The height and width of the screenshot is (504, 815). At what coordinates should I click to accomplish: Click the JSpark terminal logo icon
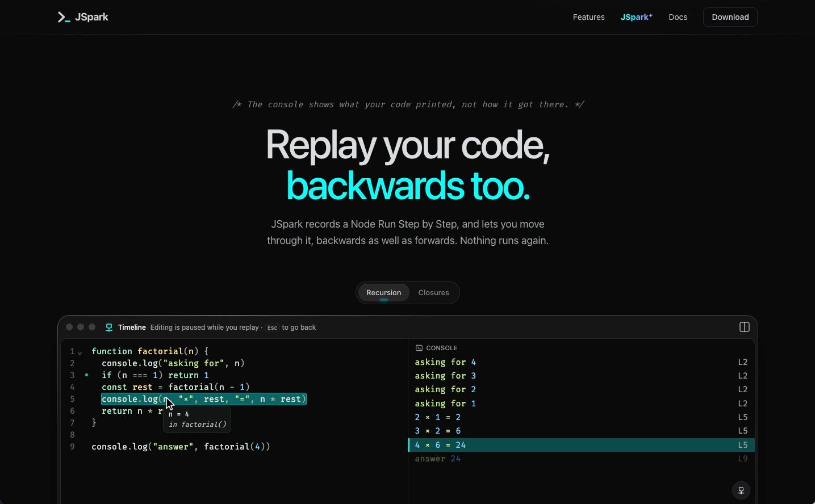click(x=64, y=17)
